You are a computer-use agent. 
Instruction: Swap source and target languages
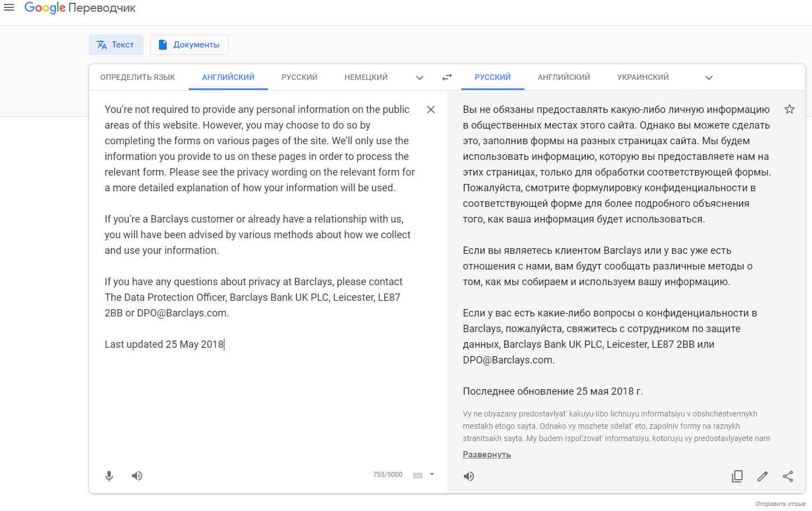coord(447,78)
